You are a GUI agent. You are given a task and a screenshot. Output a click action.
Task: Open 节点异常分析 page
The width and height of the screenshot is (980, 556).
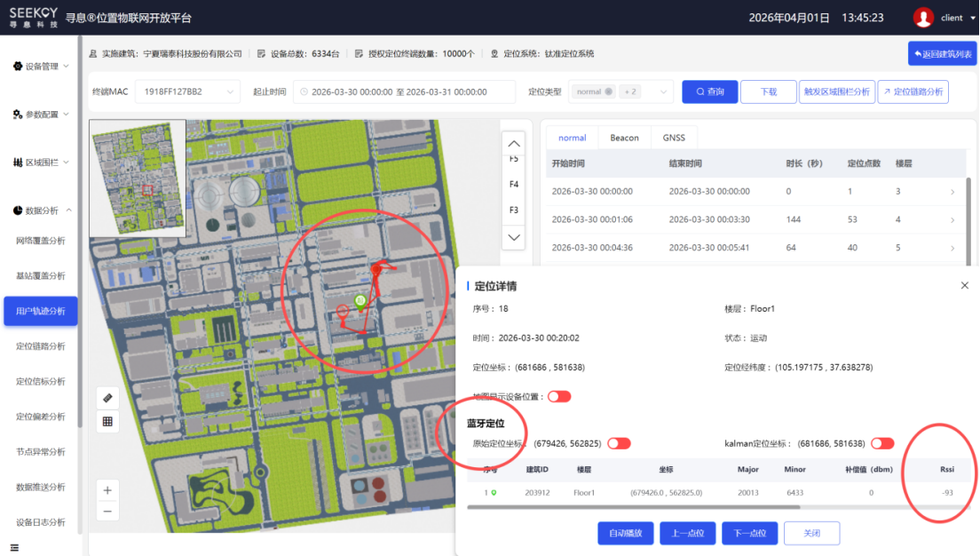(x=41, y=451)
